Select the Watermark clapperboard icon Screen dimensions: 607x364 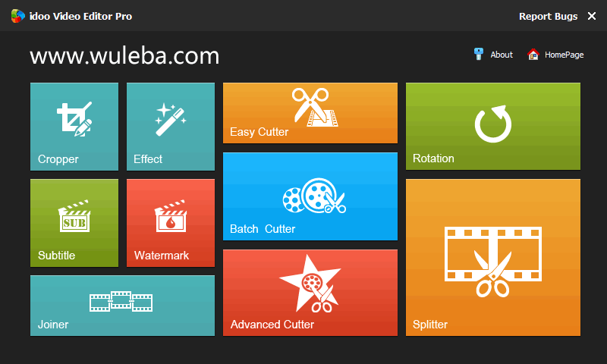(170, 216)
